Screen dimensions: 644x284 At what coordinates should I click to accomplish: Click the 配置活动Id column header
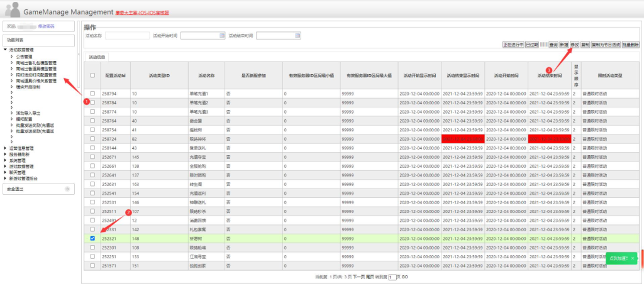tap(116, 75)
